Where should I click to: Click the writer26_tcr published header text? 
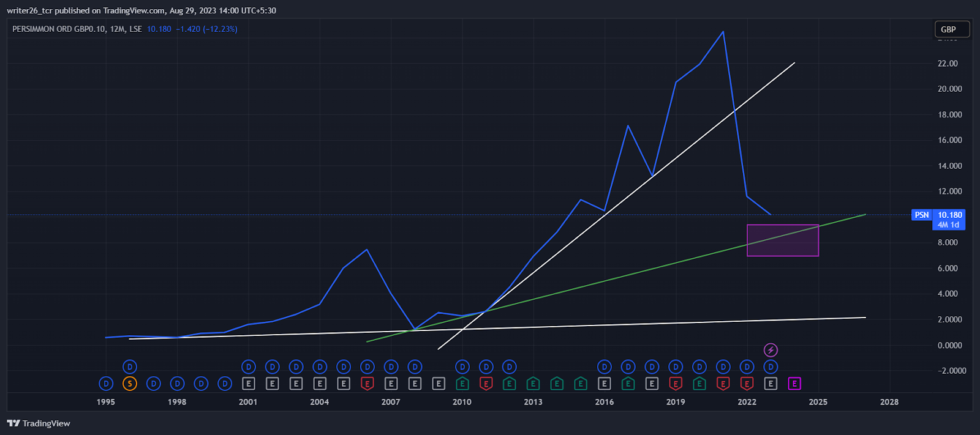tap(141, 10)
